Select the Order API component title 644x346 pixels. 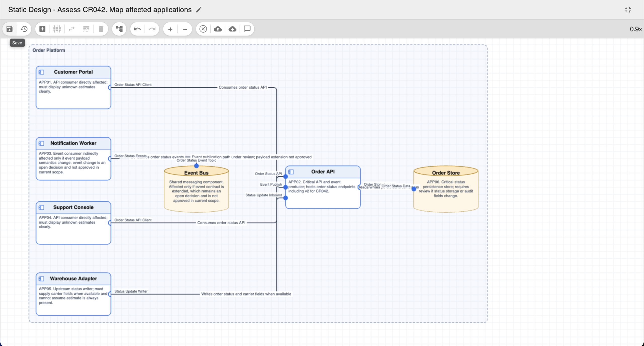(x=323, y=171)
